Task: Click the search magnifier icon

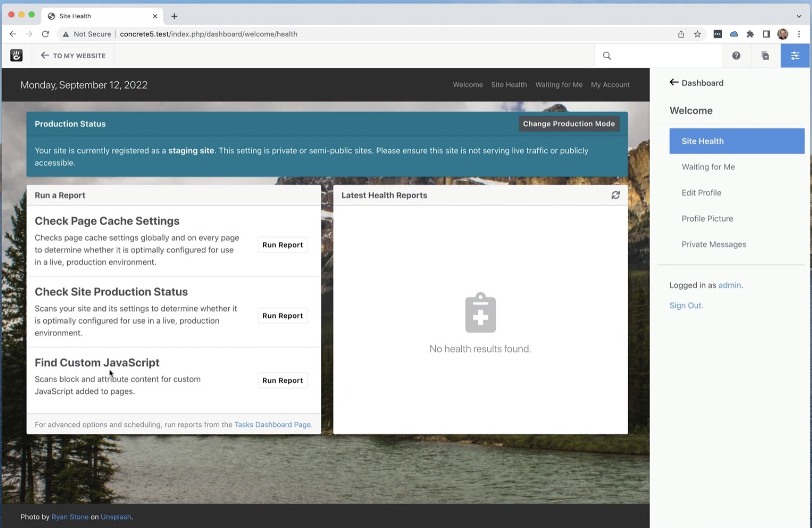Action: [x=607, y=56]
